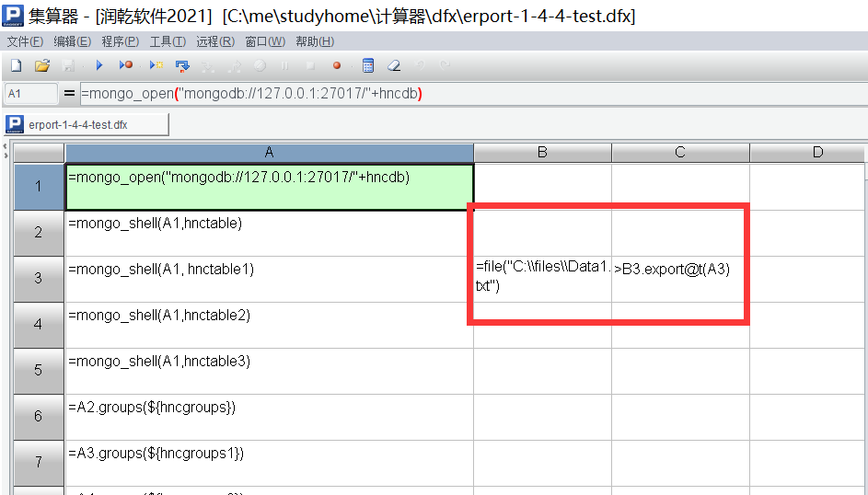Click the grayed circular stop-sign icon
This screenshot has width=868, height=495.
[260, 66]
